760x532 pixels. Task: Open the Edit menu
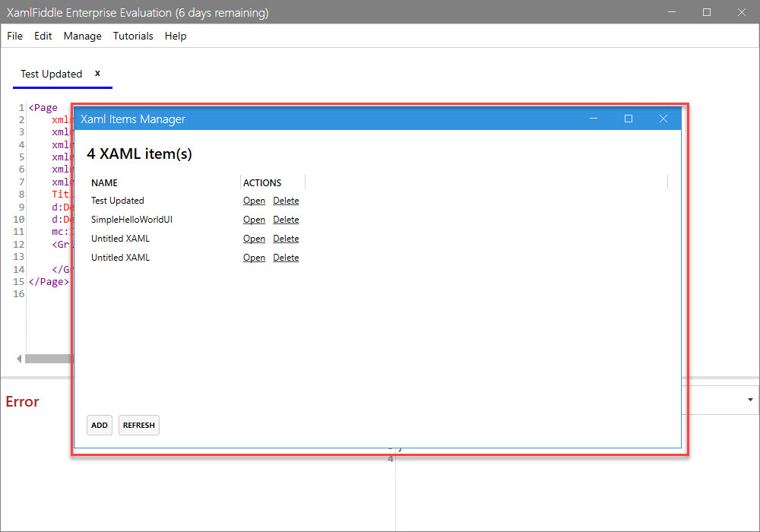pyautogui.click(x=43, y=36)
